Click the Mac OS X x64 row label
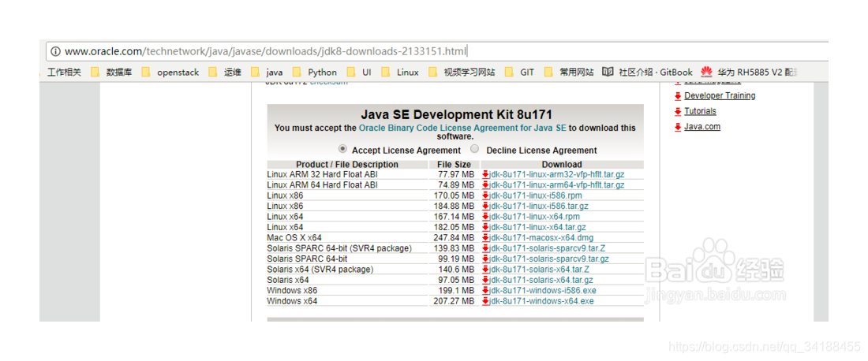 click(294, 238)
